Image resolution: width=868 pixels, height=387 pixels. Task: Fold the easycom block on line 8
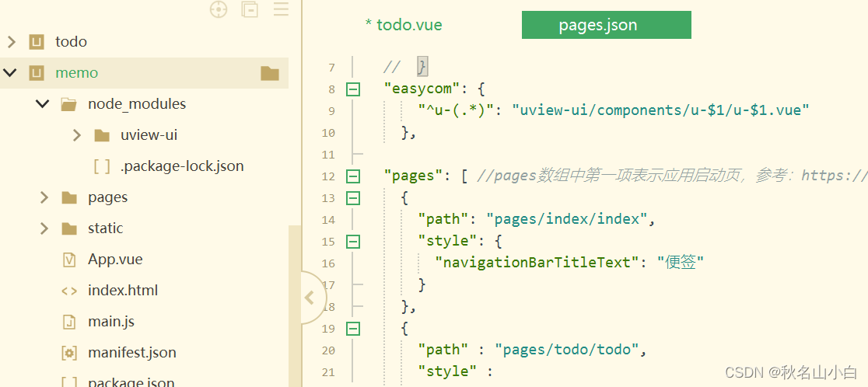(352, 89)
